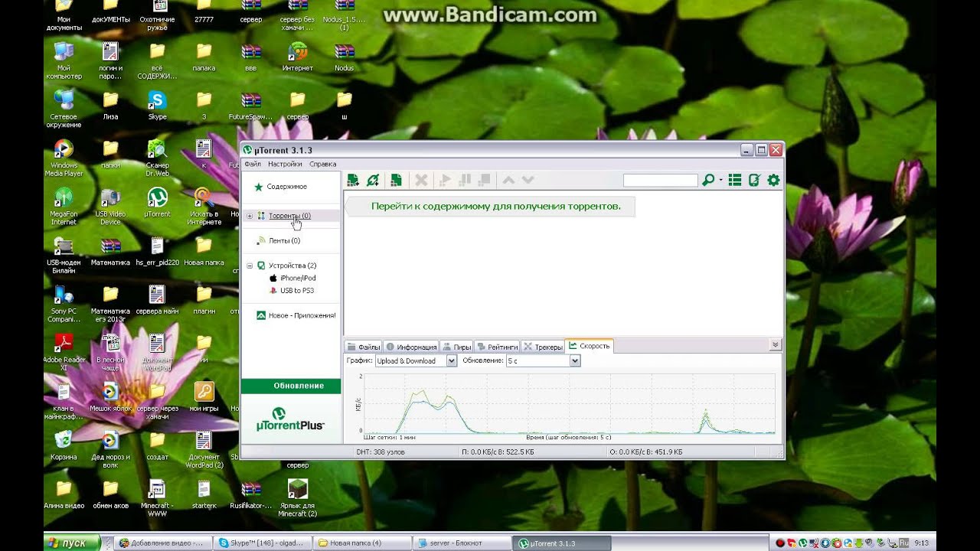980x551 pixels.
Task: Open the Добавление видео taskbar button
Action: pyautogui.click(x=164, y=543)
